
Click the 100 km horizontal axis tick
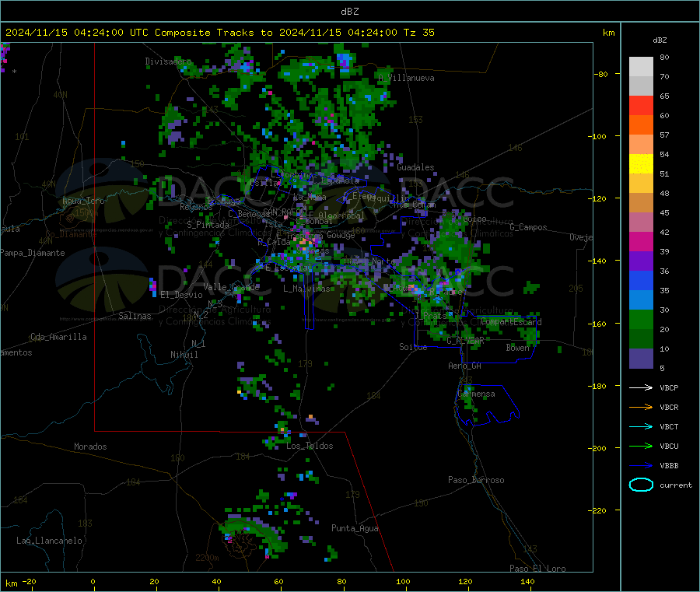coord(403,581)
